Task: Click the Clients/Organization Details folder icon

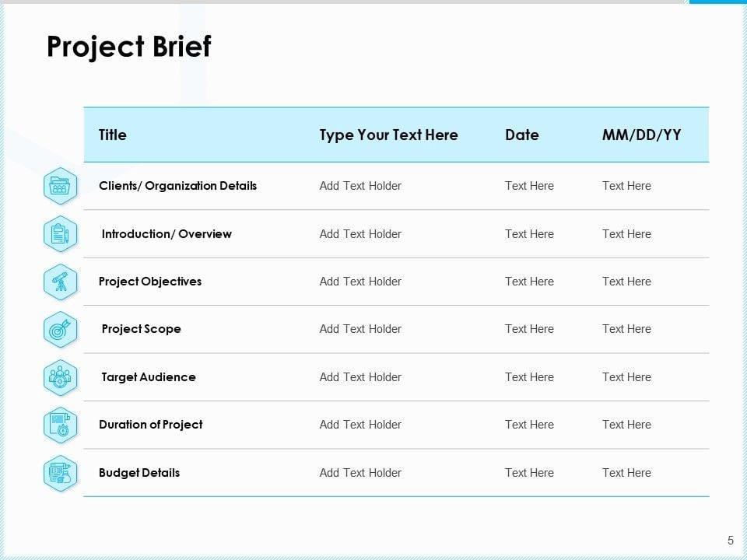Action: (x=60, y=186)
